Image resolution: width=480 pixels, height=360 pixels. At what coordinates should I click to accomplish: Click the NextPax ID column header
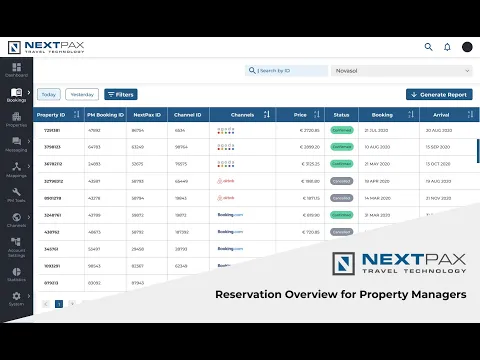tap(147, 115)
